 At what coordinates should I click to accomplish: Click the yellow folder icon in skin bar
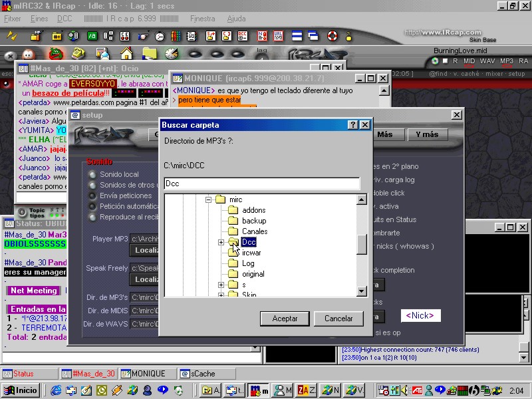pyautogui.click(x=149, y=54)
